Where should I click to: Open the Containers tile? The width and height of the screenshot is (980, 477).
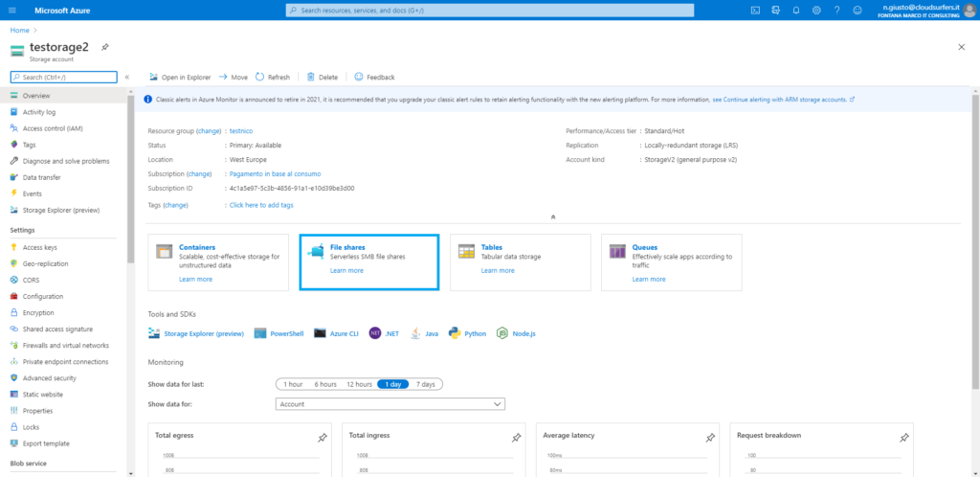coord(218,262)
